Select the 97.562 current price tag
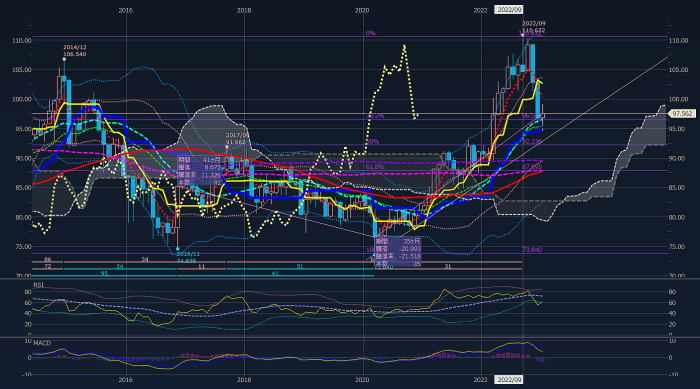 coord(682,114)
